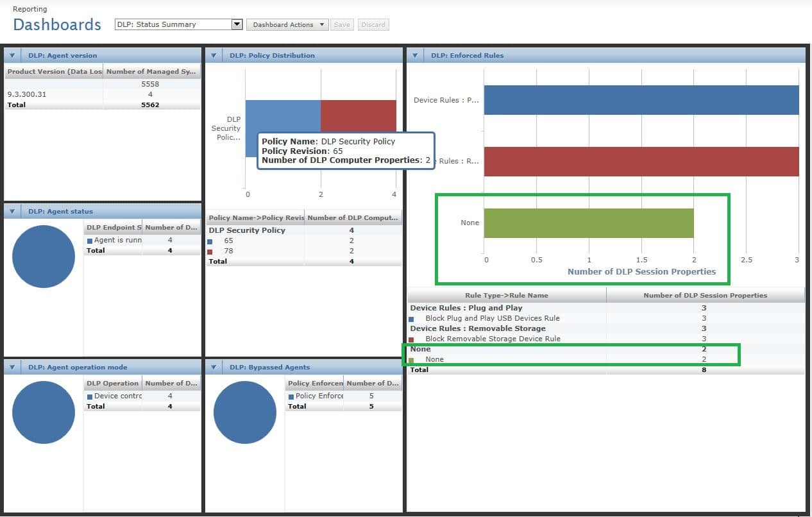
Task: Open the Dashboard Actions menu
Action: coord(287,24)
